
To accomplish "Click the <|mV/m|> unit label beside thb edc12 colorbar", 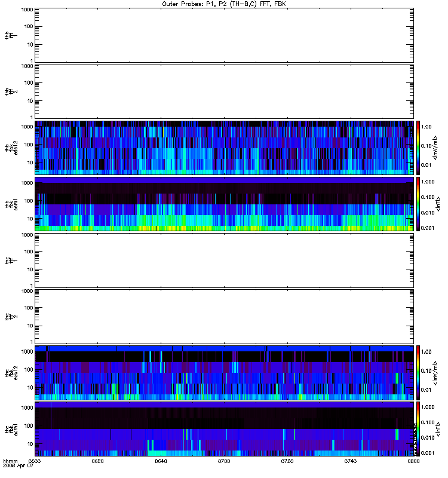I will [x=435, y=148].
